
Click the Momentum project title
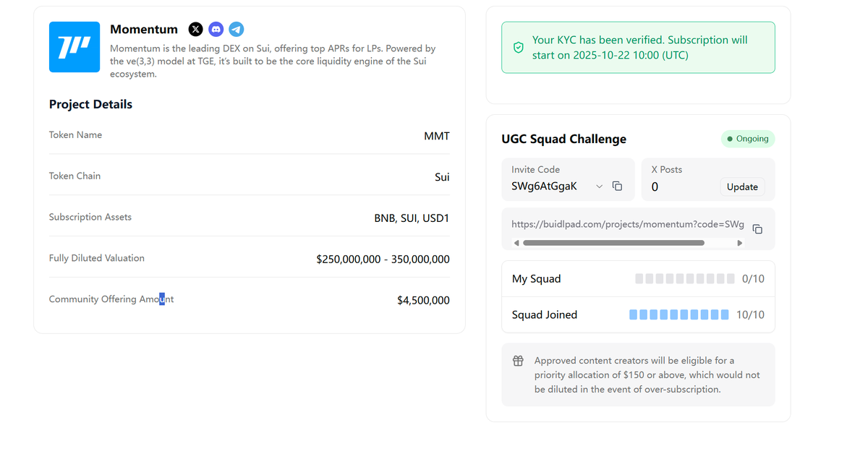pyautogui.click(x=144, y=30)
